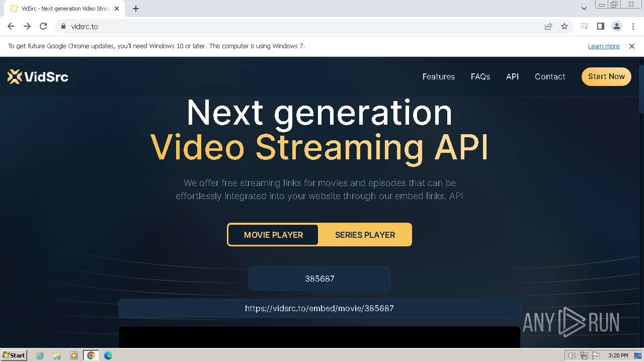This screenshot has height=362, width=644.
Task: Share this page icon in address bar
Action: [x=548, y=26]
